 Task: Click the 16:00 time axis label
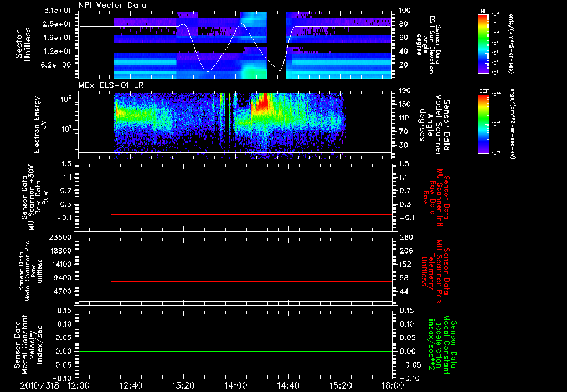click(x=393, y=385)
